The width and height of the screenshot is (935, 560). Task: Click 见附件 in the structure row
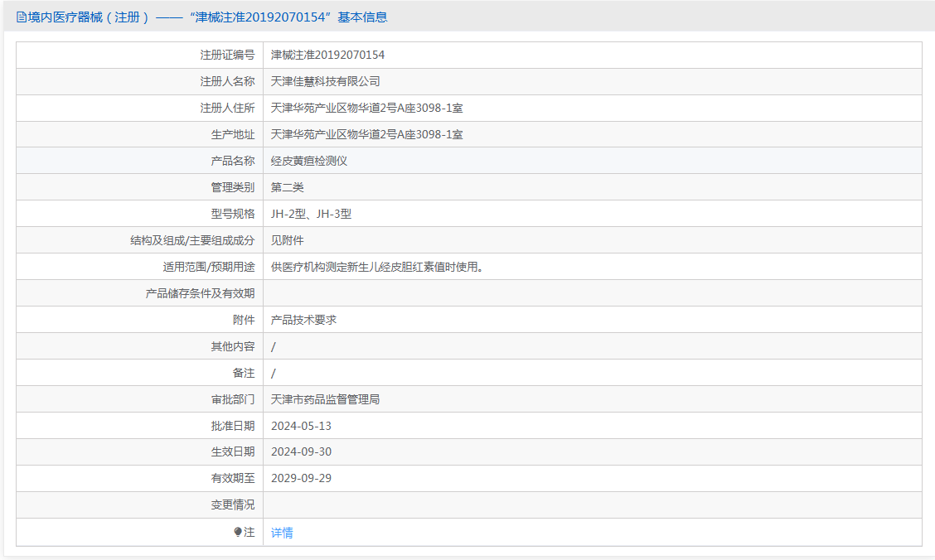click(x=288, y=240)
